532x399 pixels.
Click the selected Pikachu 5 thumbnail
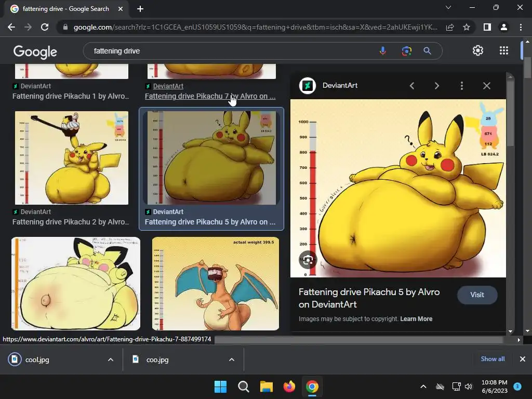coord(211,158)
